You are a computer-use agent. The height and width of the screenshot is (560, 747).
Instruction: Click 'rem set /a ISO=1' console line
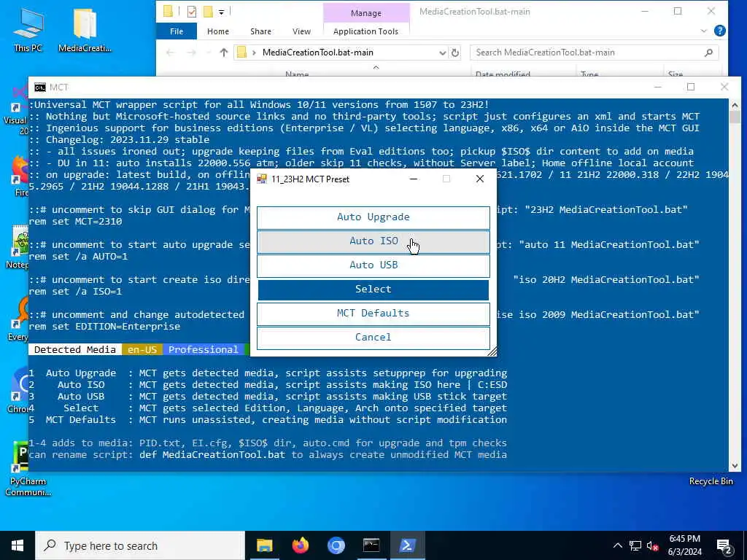[x=75, y=292]
